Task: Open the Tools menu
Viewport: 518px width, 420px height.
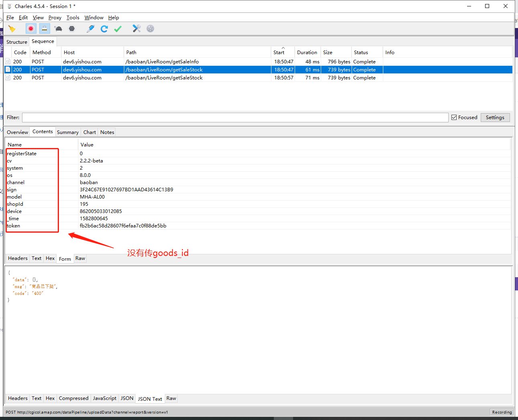Action: click(73, 18)
